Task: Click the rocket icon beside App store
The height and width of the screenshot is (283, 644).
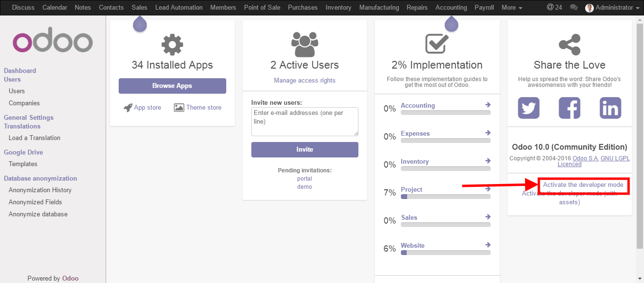Action: (x=128, y=108)
